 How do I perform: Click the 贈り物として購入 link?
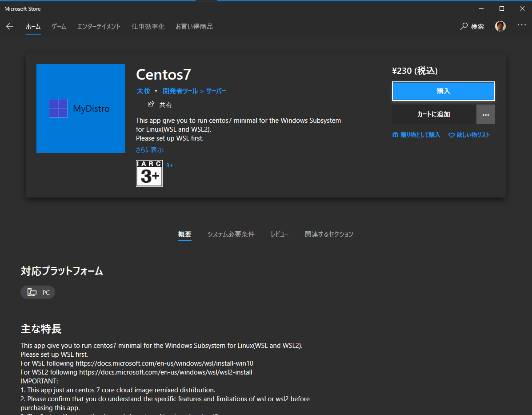click(x=420, y=135)
